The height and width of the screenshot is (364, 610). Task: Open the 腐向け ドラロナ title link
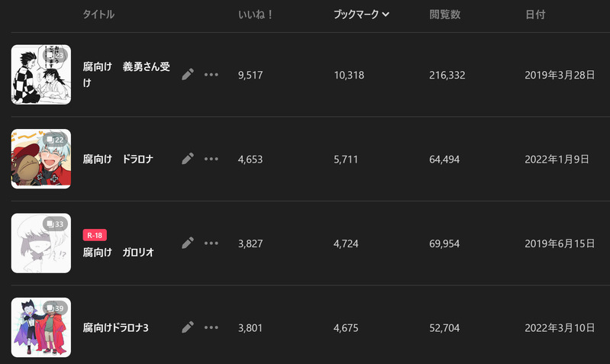point(118,159)
